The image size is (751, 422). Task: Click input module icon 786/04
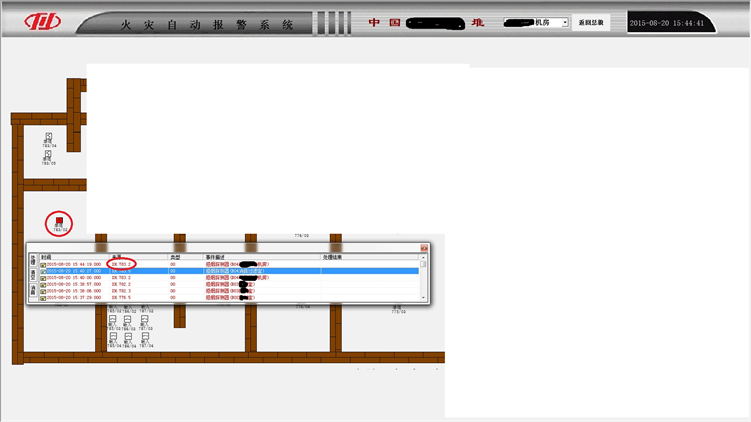128,337
